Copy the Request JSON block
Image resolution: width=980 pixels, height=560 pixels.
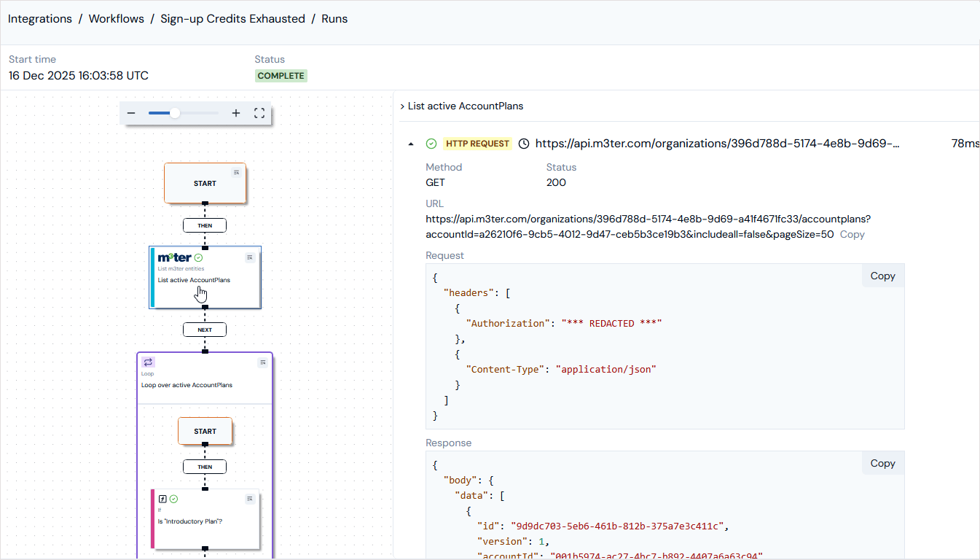pos(882,276)
